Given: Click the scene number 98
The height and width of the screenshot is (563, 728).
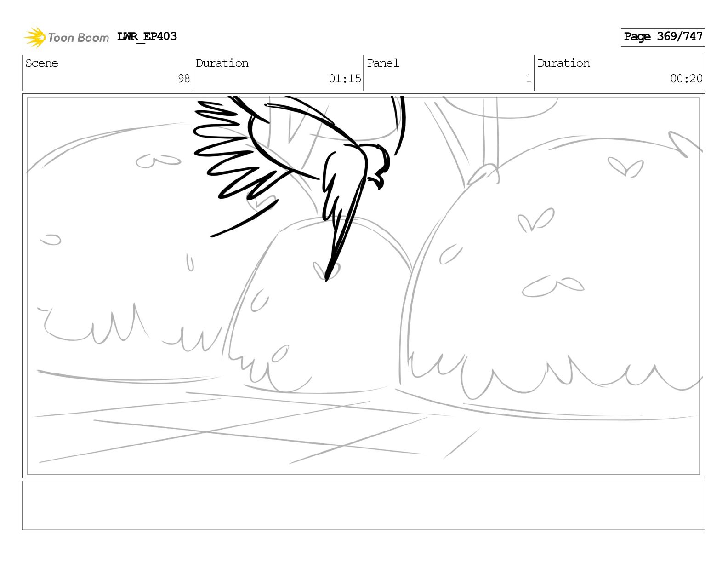Looking at the screenshot, I should tap(184, 79).
